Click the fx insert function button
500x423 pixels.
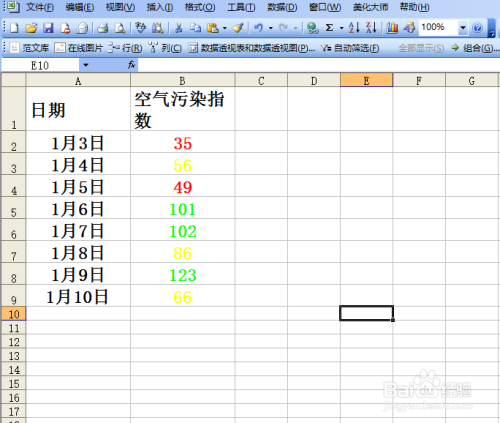[x=132, y=65]
